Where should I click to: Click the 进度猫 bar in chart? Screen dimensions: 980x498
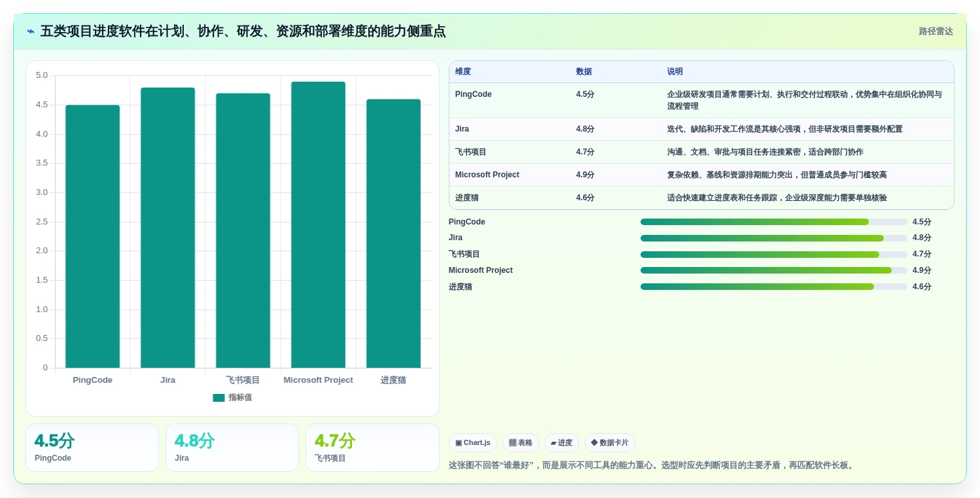pyautogui.click(x=393, y=234)
